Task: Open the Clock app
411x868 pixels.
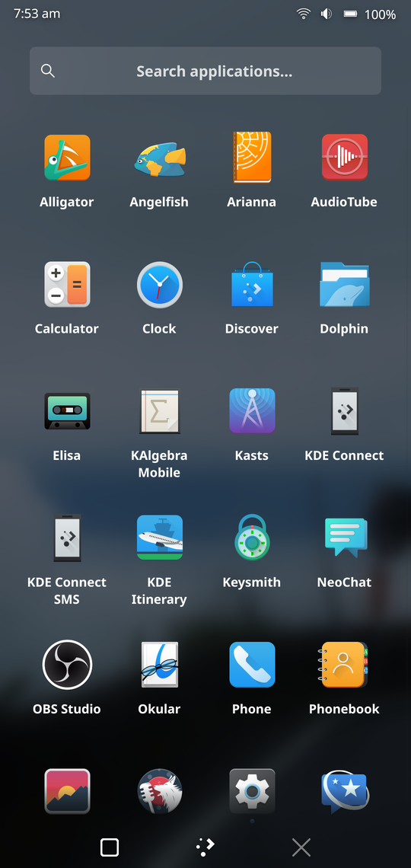Action: pos(159,285)
